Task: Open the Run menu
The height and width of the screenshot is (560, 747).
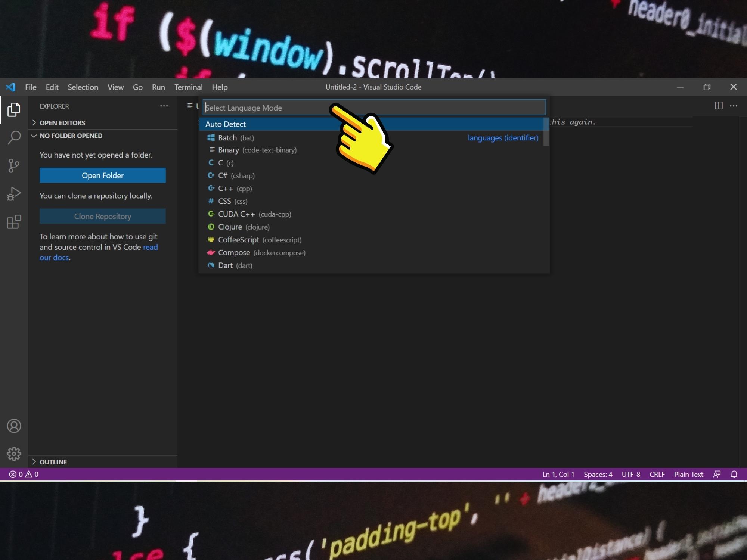Action: [158, 87]
